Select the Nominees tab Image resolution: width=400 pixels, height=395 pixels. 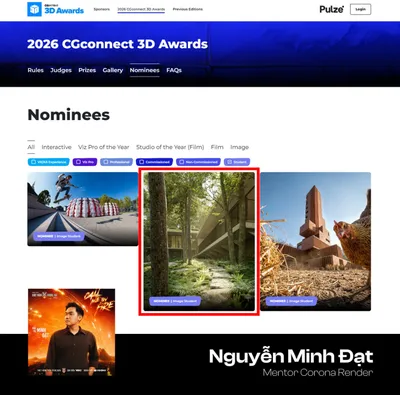(x=145, y=70)
